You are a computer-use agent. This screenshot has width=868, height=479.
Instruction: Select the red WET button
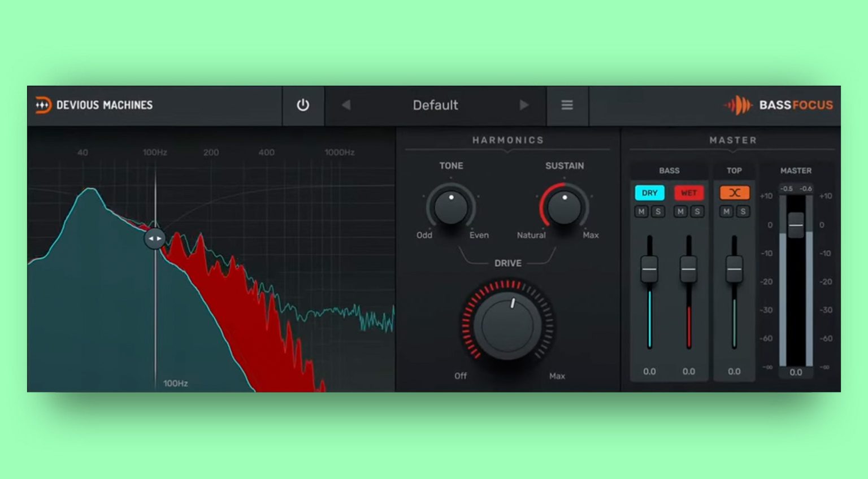[x=689, y=193]
